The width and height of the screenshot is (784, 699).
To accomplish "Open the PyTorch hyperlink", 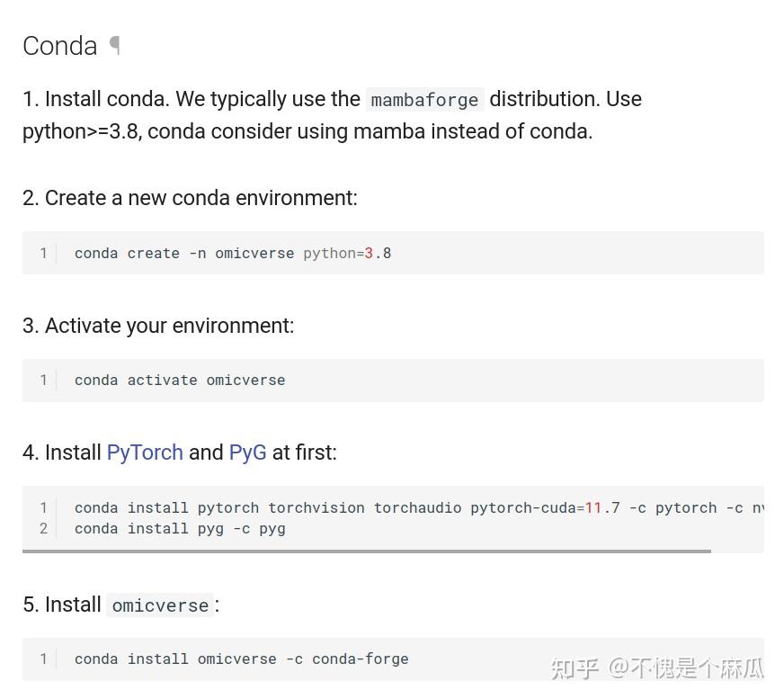I will (x=145, y=453).
